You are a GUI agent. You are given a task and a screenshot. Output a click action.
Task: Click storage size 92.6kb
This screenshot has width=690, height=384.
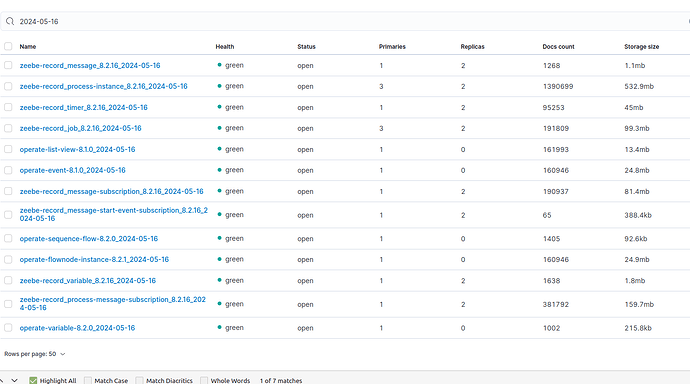pos(636,239)
